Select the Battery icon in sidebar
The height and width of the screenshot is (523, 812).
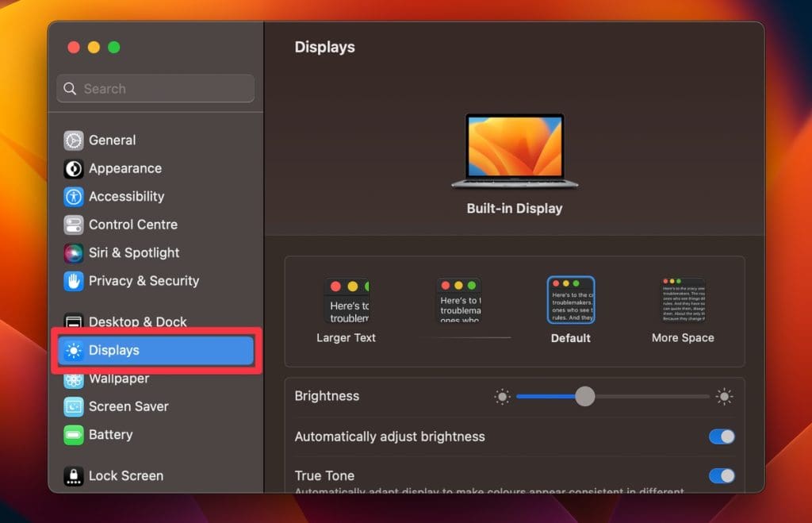pyautogui.click(x=74, y=435)
